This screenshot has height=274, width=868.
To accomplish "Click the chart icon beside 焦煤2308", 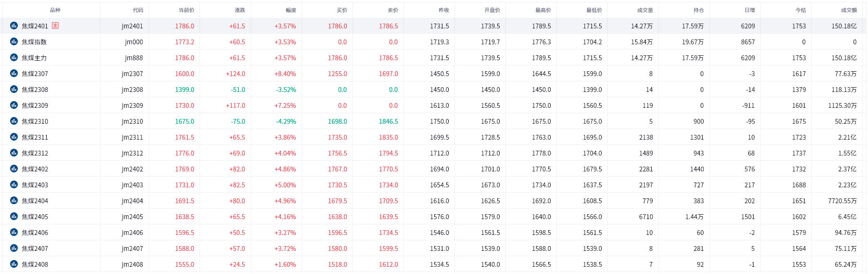I will (x=14, y=89).
